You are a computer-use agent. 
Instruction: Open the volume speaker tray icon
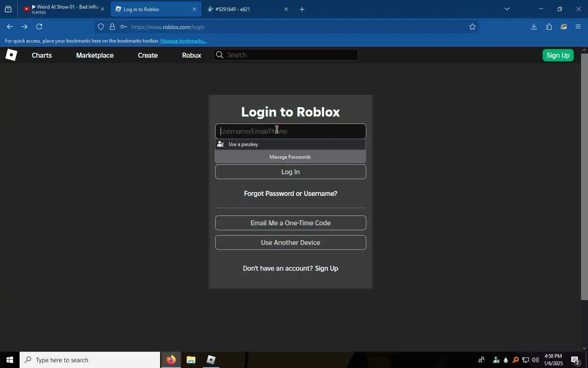535,360
